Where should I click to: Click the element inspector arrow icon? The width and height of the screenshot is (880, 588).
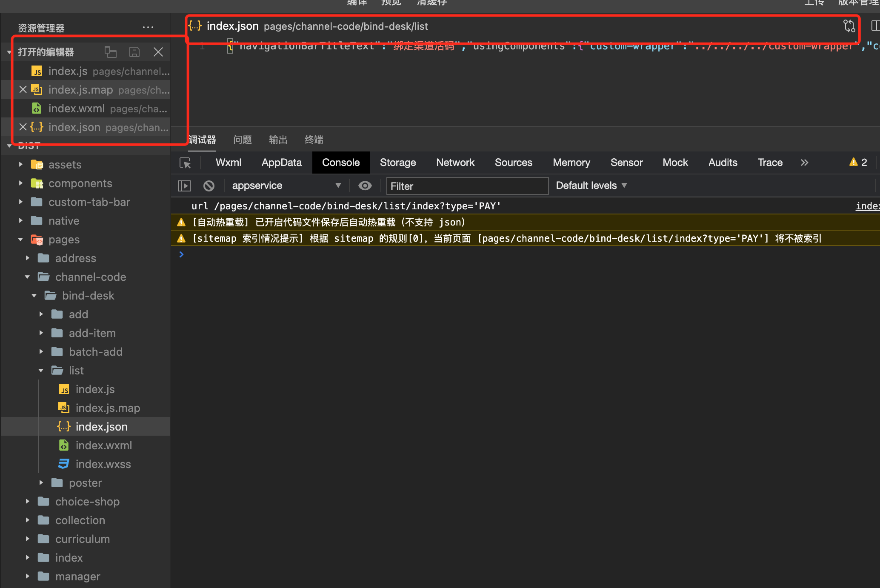[x=185, y=163]
